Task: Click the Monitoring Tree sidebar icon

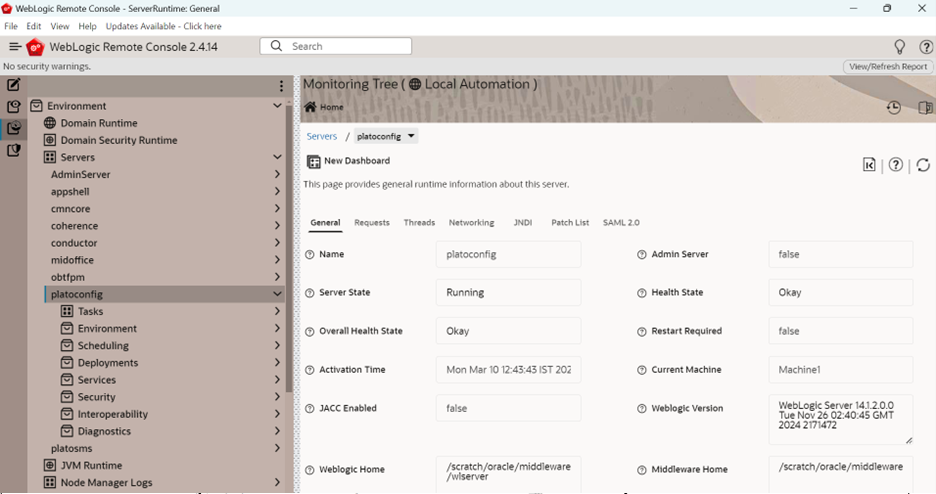Action: tap(13, 128)
